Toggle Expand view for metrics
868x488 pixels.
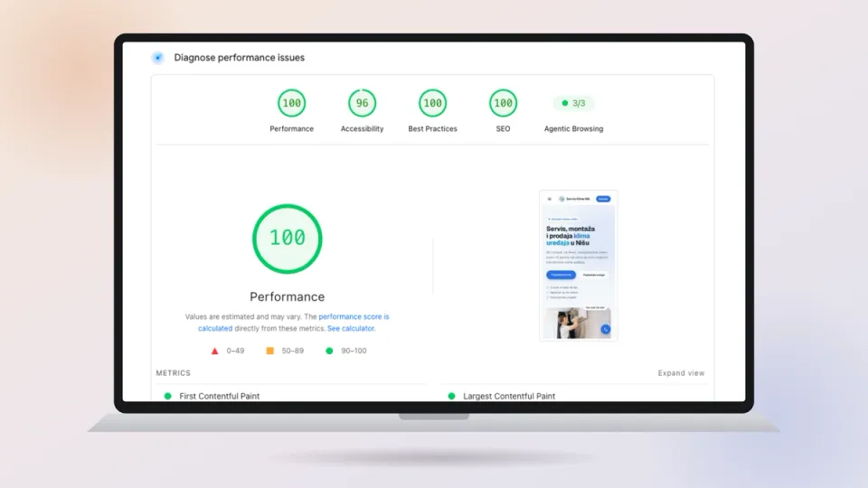681,373
